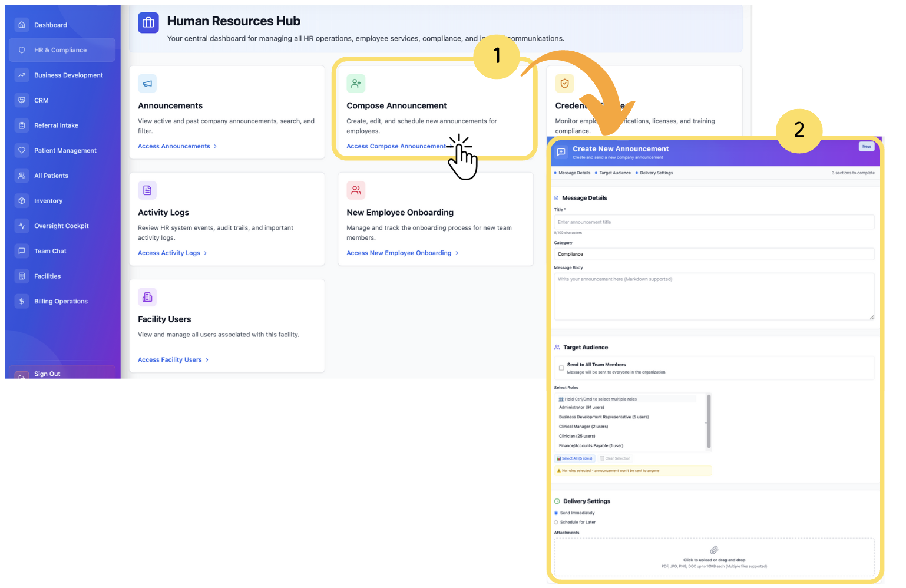Click the Inventory box icon in sidebar
Image resolution: width=906 pixels, height=588 pixels.
pyautogui.click(x=22, y=201)
